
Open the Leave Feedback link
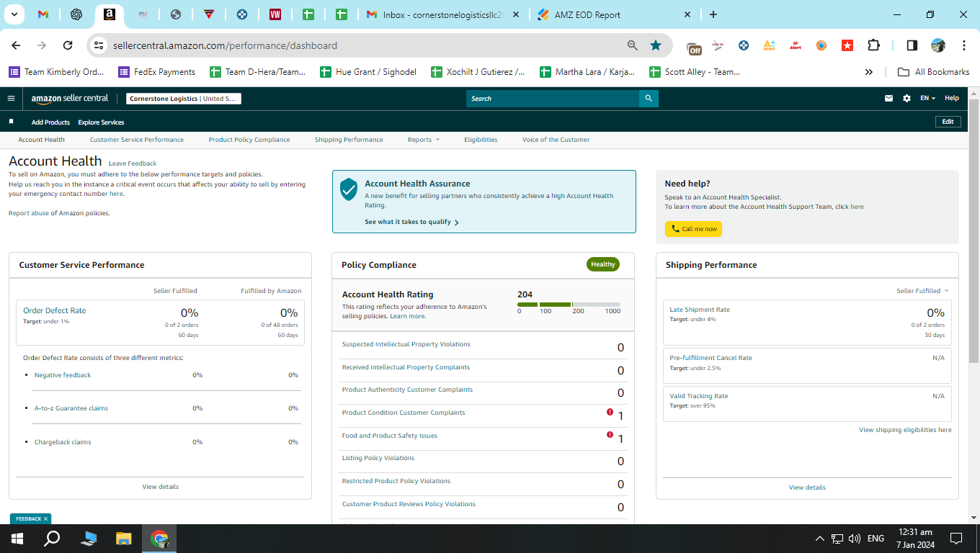point(133,163)
